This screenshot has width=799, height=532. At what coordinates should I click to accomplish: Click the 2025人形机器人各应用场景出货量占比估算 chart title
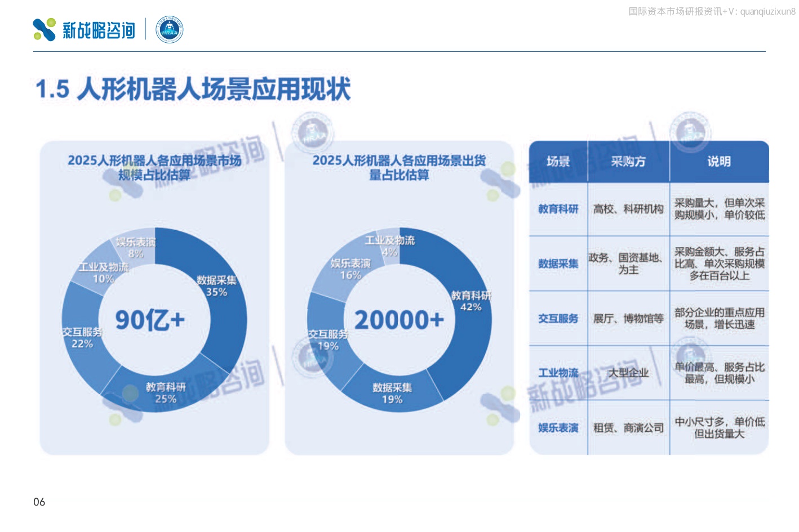tap(399, 168)
